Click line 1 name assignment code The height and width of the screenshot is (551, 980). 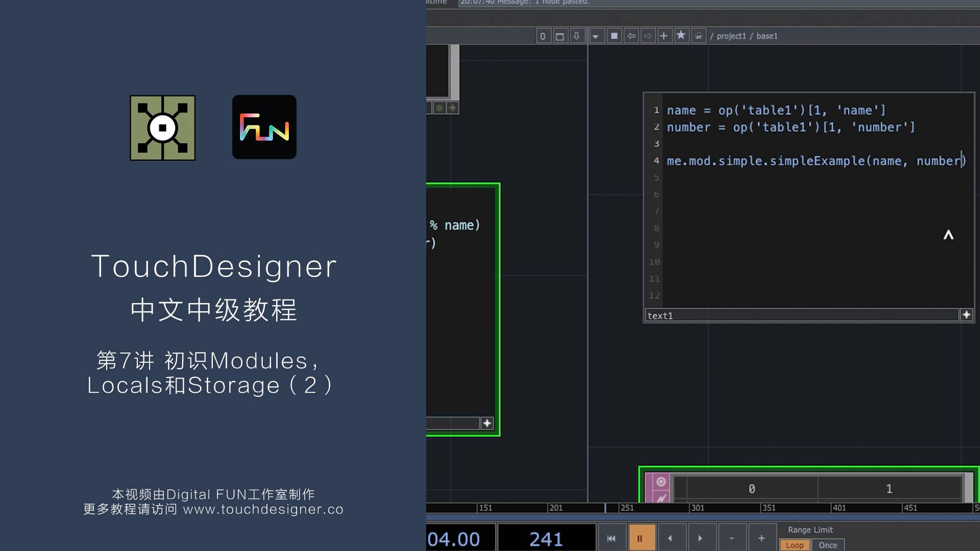tap(776, 110)
